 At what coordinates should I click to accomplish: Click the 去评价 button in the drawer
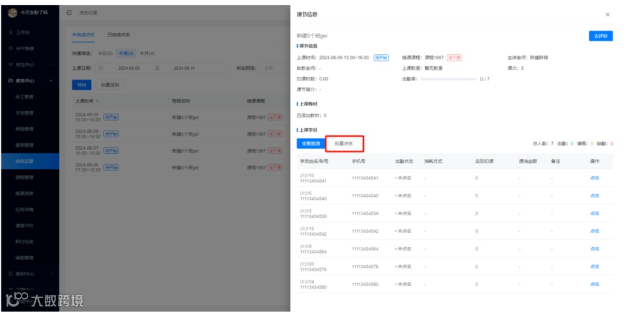(600, 36)
